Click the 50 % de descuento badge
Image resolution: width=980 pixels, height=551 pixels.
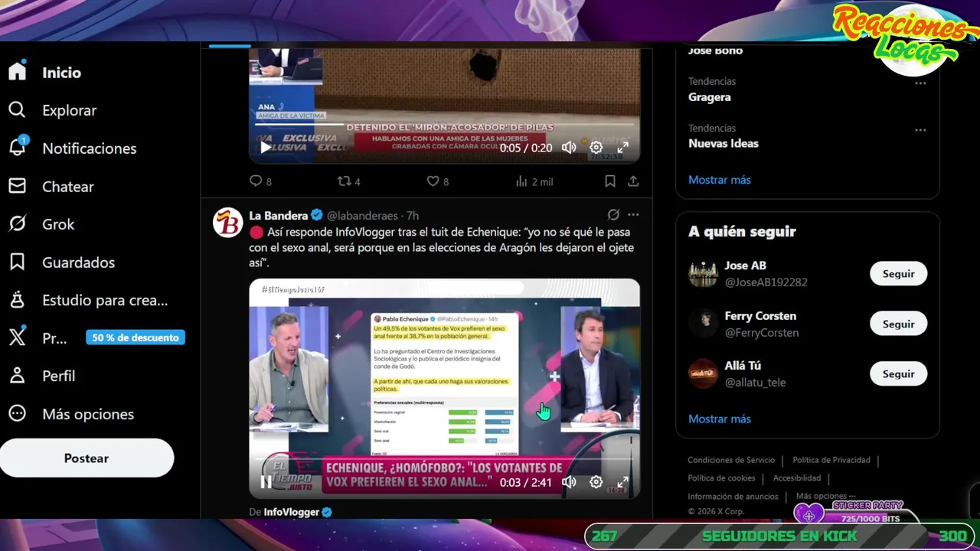coord(136,337)
